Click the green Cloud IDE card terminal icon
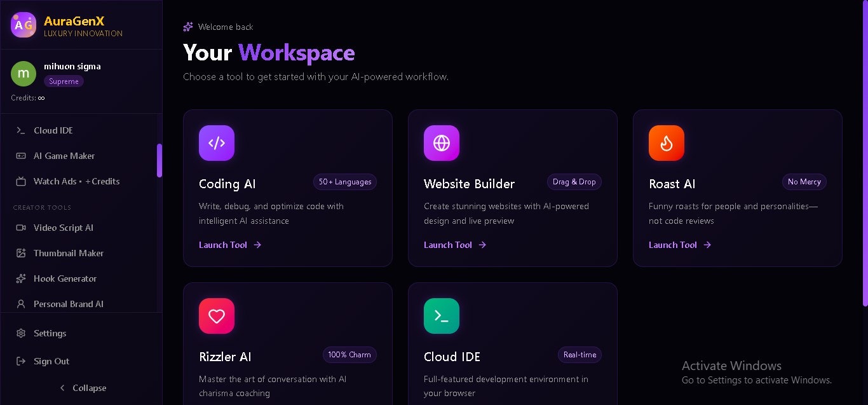 click(442, 316)
